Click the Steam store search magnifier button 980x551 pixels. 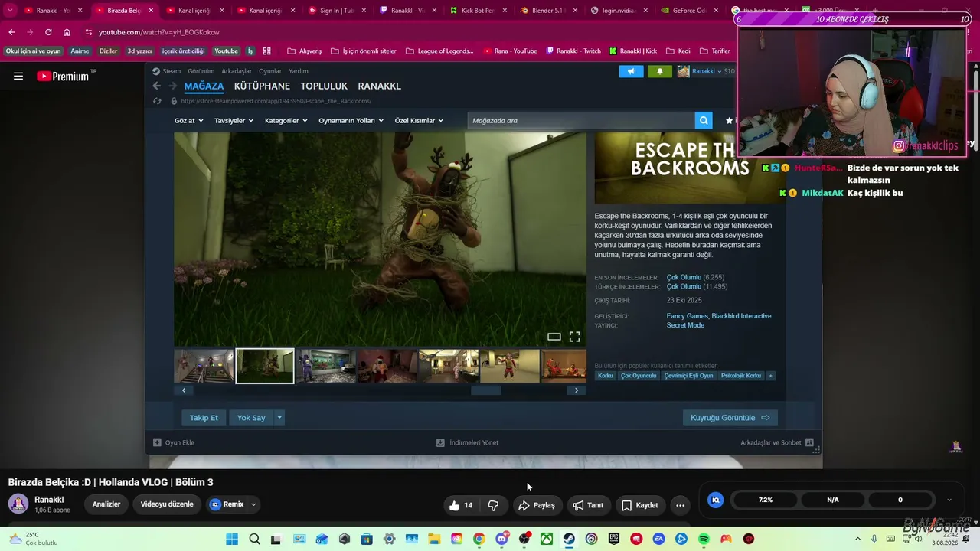(x=704, y=120)
